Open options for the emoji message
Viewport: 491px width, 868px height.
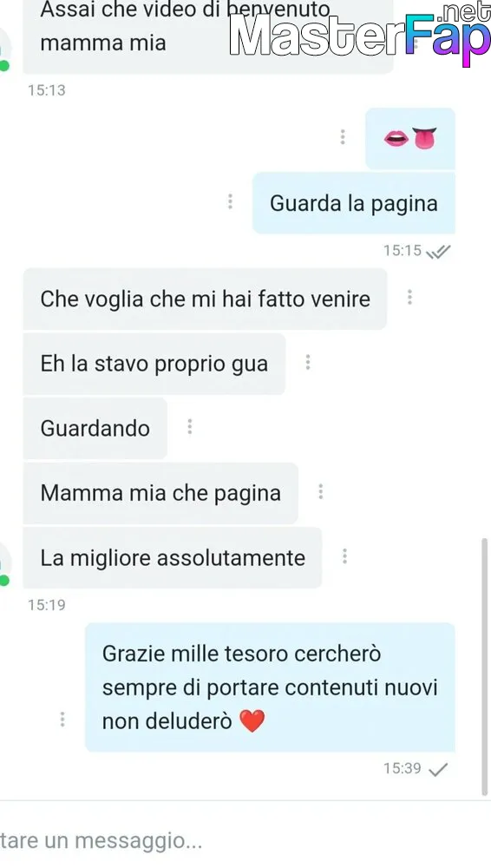pos(343,137)
